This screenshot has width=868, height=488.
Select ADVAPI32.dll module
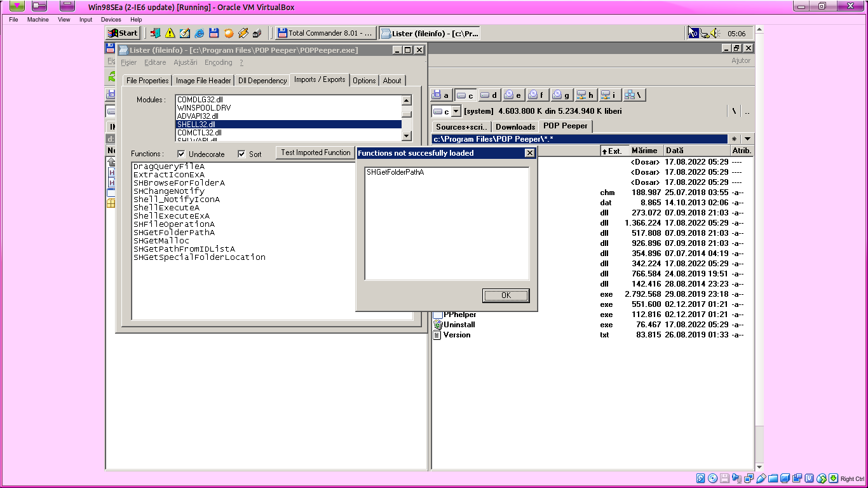click(x=288, y=116)
